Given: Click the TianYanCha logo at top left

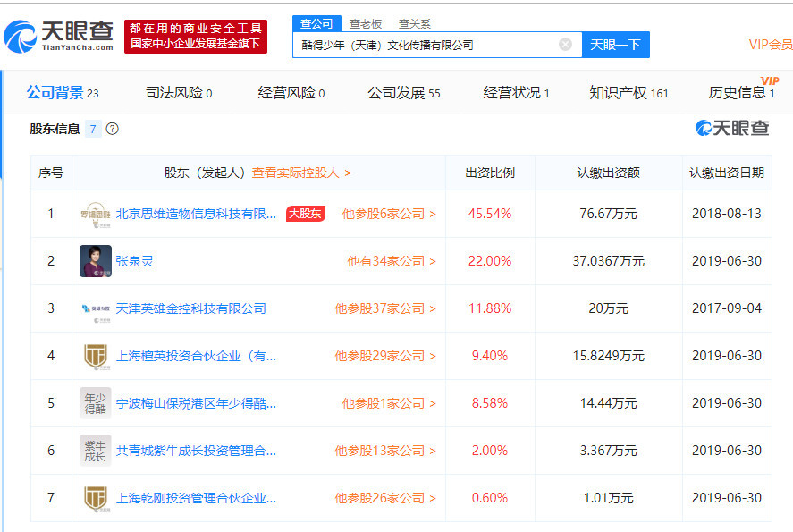Looking at the screenshot, I should (58, 37).
